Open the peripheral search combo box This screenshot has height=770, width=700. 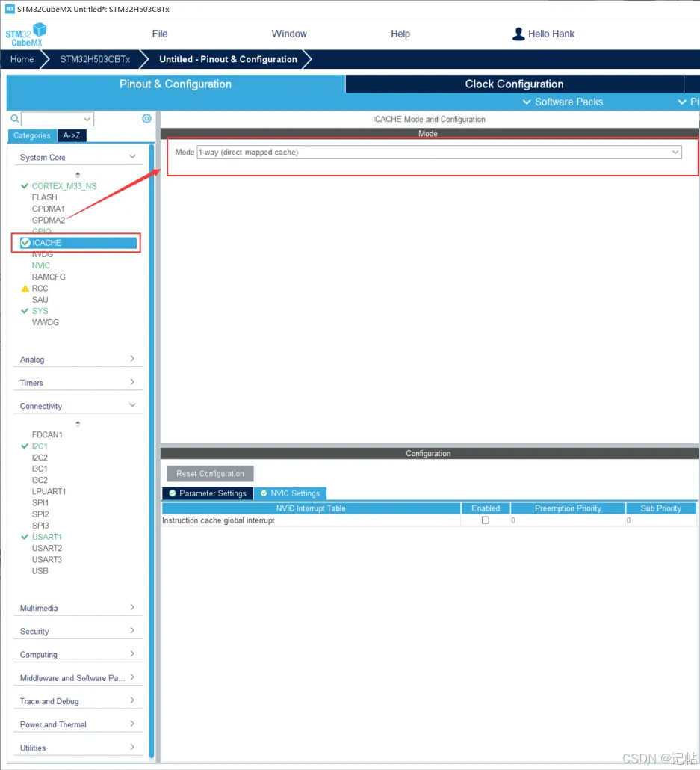click(58, 119)
